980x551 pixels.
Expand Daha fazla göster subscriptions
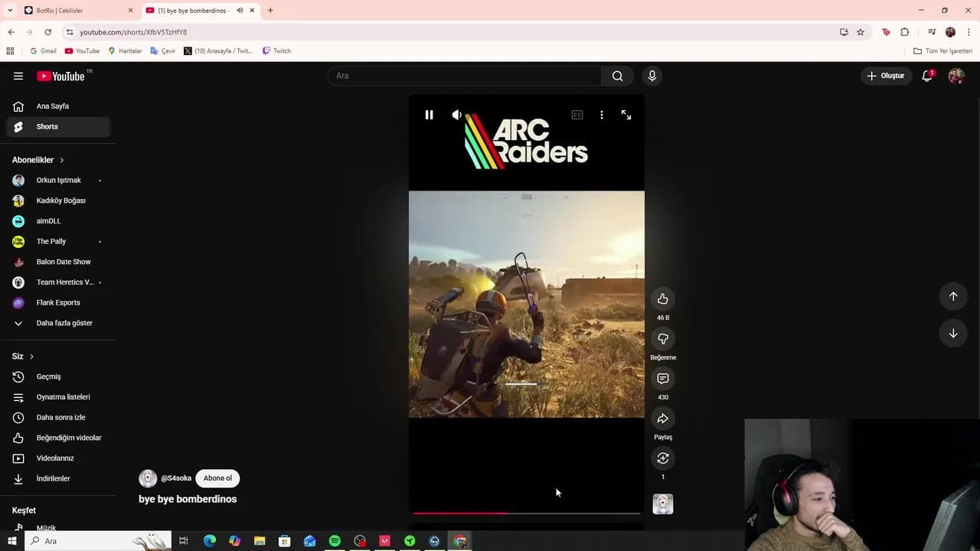[x=58, y=323]
